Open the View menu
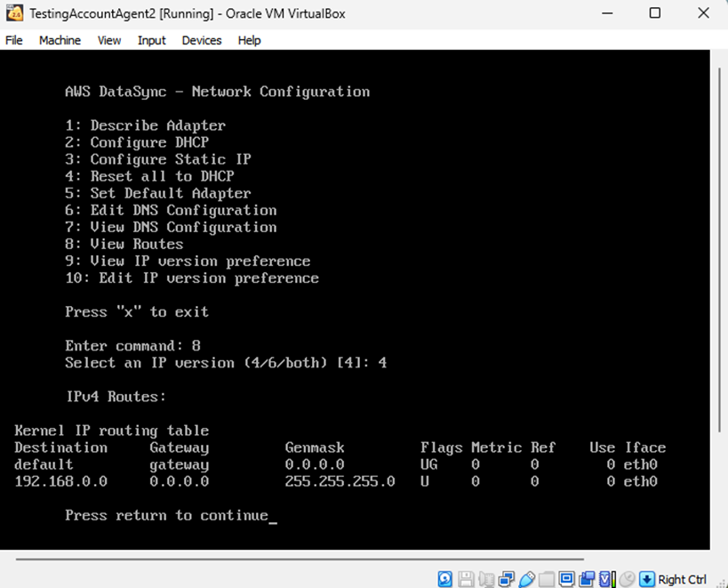Screen dimensions: 728x588 [109, 40]
